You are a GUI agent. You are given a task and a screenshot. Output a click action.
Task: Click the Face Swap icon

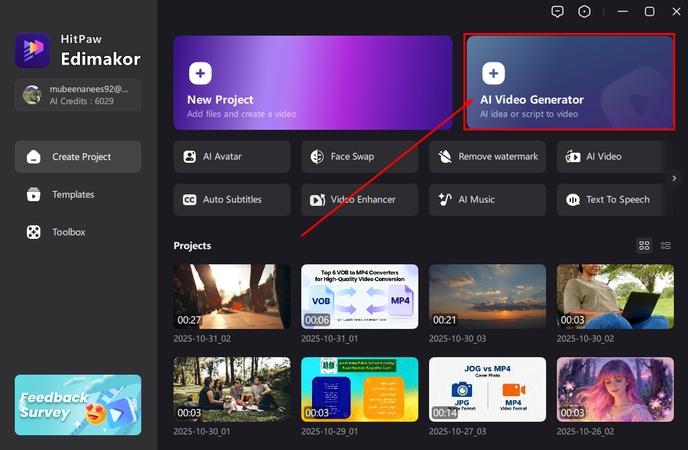(317, 157)
